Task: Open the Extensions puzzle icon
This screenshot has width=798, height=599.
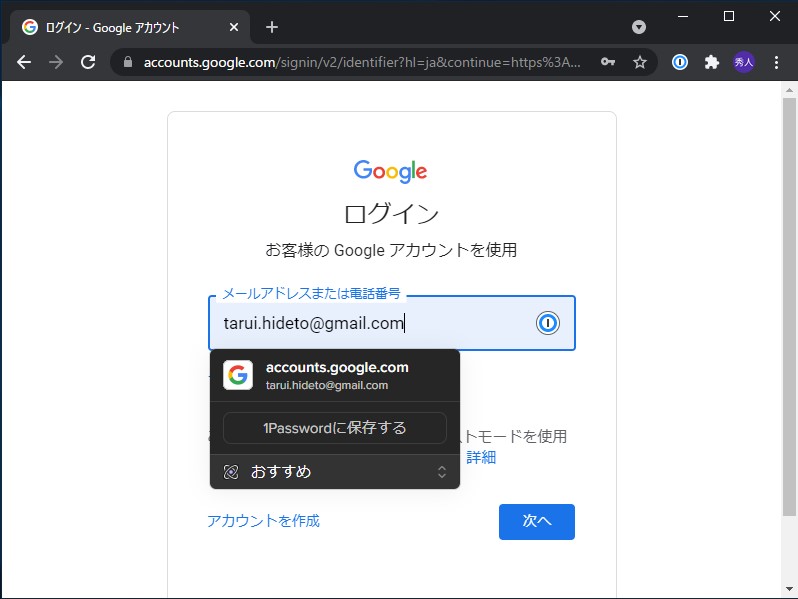Action: [x=711, y=62]
